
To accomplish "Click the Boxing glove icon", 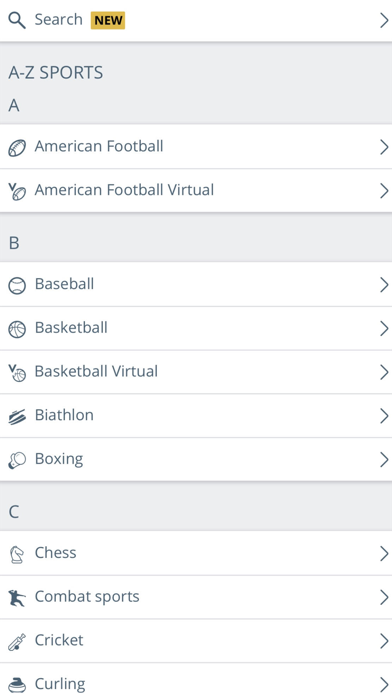I will tap(17, 461).
